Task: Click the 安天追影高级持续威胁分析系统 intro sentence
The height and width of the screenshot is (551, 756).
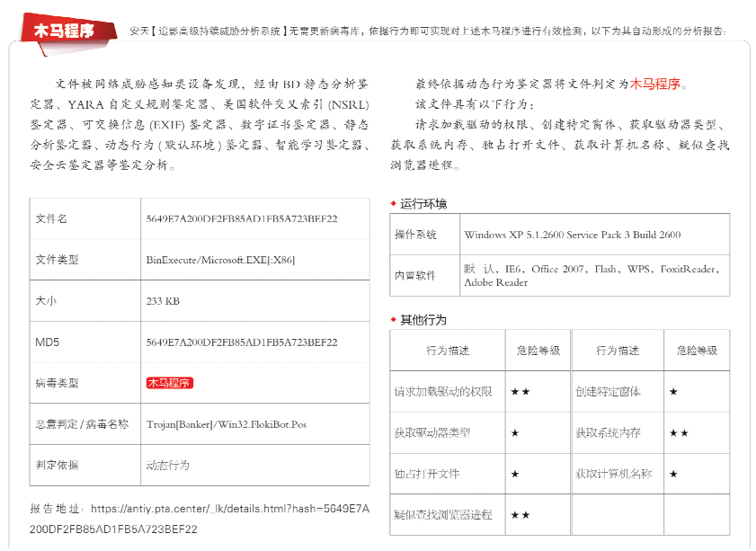Action: click(427, 31)
